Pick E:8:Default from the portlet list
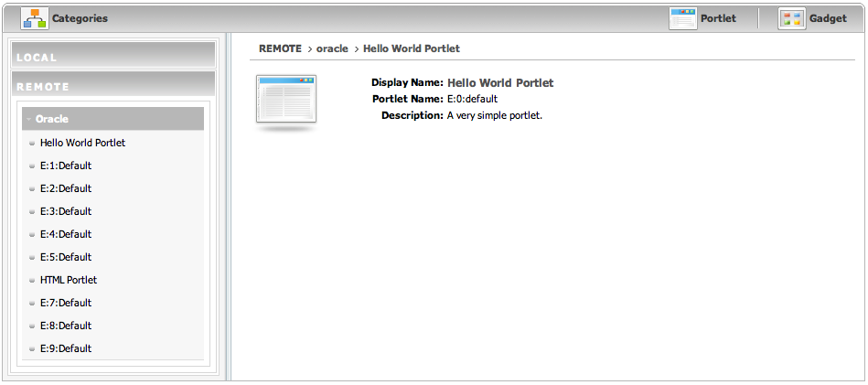The height and width of the screenshot is (385, 868). (x=66, y=326)
